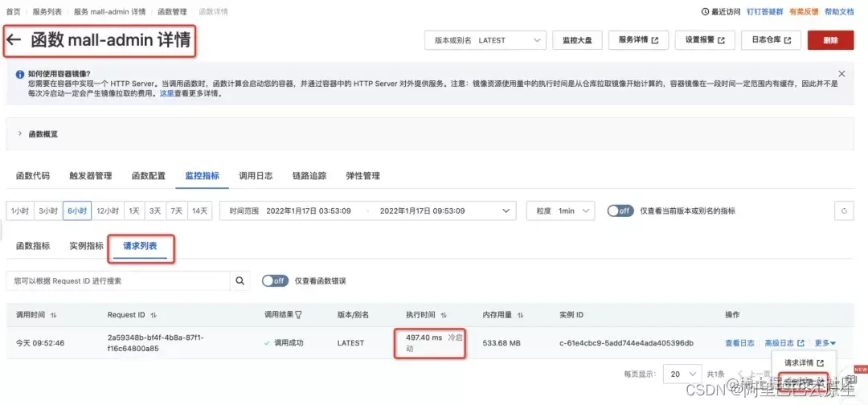Screen dimensions: 868x405
Task: Open 最近访问 clock icon link
Action: tap(721, 11)
